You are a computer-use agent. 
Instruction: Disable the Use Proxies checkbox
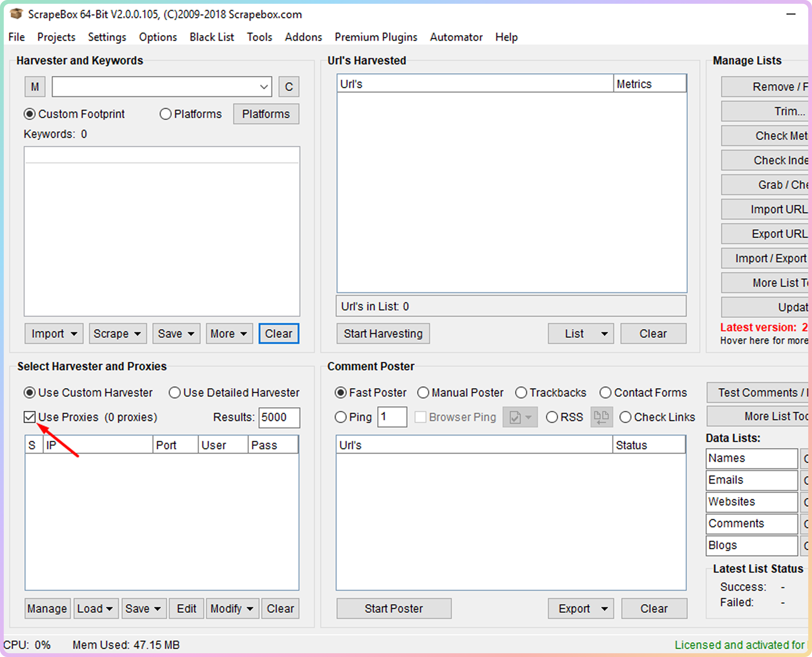(x=29, y=417)
